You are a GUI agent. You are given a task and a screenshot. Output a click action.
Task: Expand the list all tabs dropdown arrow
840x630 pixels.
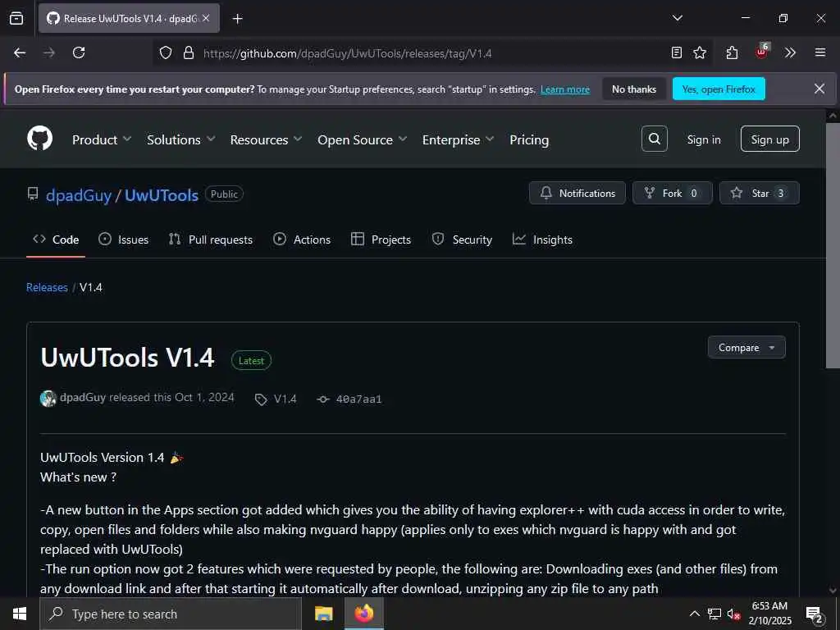[x=677, y=18]
